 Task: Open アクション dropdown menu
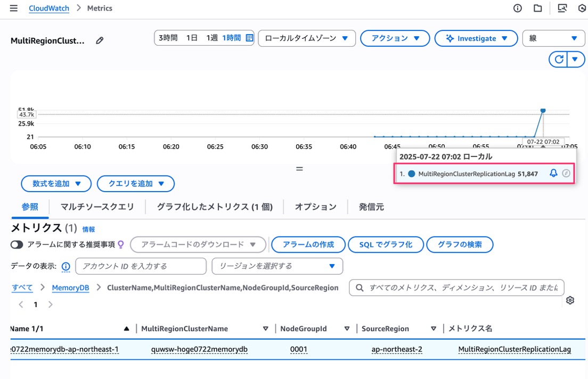pos(395,38)
